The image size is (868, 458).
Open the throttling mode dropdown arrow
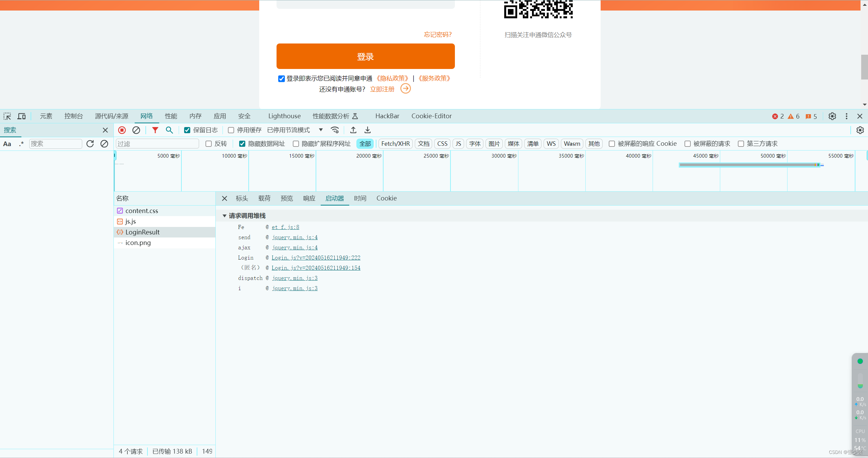pos(321,130)
